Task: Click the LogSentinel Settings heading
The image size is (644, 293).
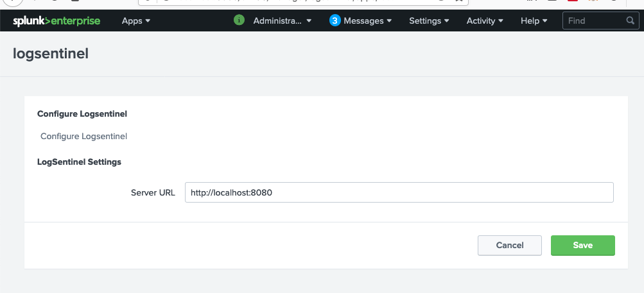Action: click(79, 162)
